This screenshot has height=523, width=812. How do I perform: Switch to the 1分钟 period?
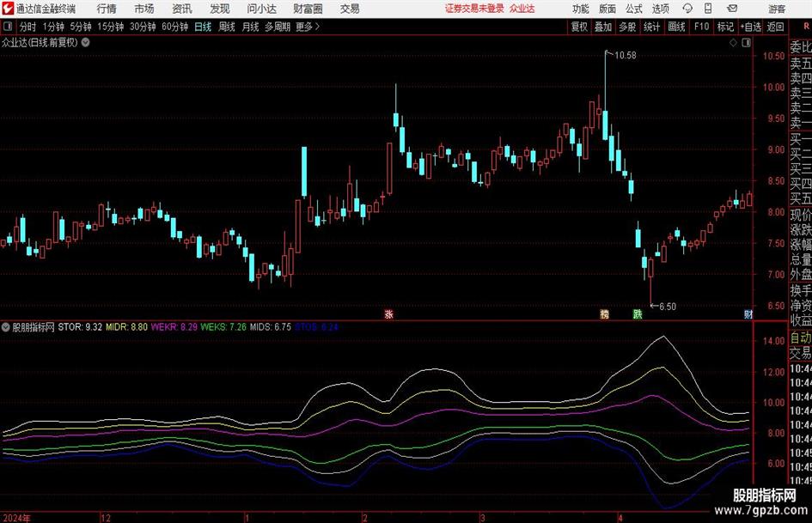53,27
